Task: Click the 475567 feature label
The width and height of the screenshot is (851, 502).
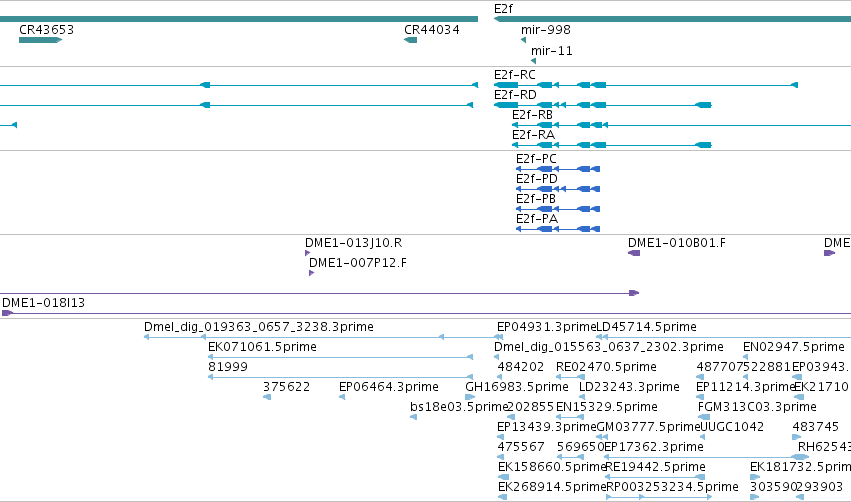Action: [521, 447]
